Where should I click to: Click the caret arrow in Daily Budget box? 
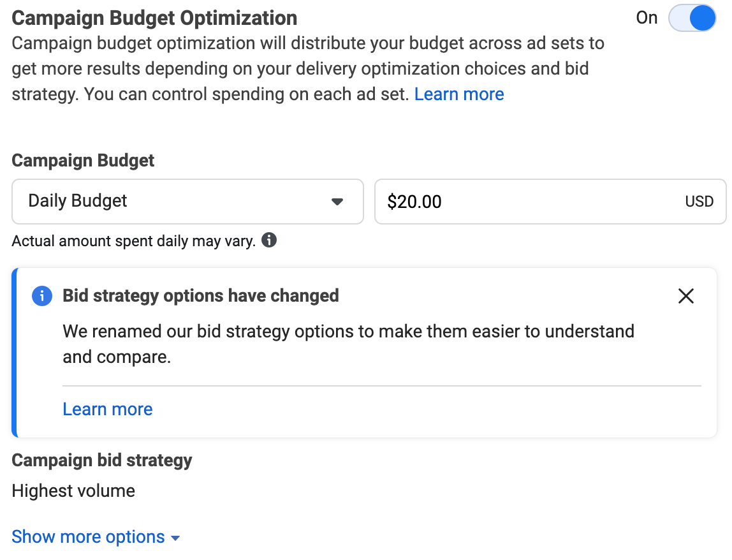337,202
